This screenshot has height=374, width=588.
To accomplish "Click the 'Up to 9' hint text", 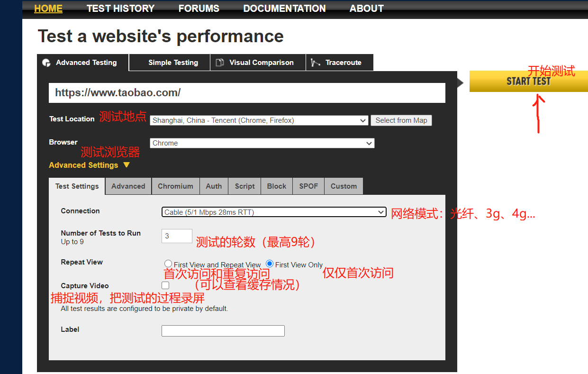I will [x=72, y=242].
